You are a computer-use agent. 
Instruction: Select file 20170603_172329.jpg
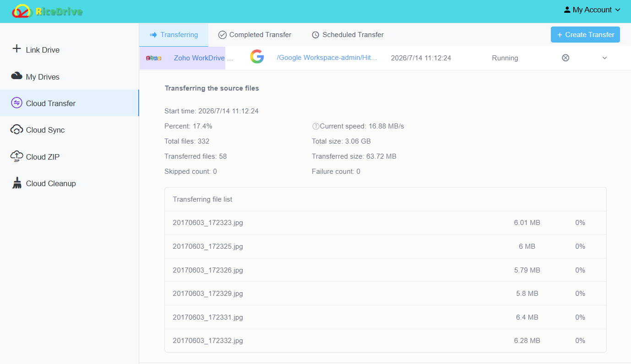[x=208, y=294]
